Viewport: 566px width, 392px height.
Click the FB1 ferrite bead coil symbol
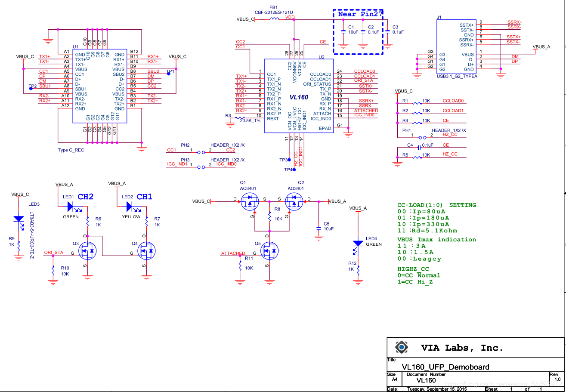(274, 19)
